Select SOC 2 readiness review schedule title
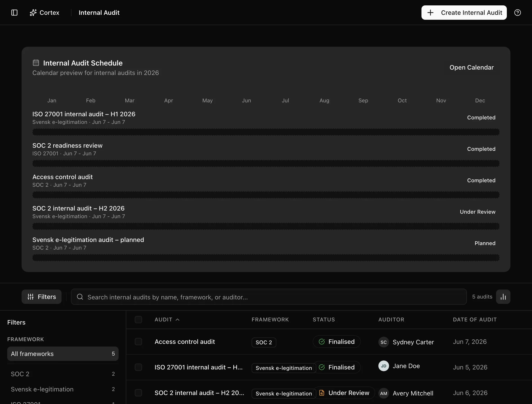 point(67,145)
